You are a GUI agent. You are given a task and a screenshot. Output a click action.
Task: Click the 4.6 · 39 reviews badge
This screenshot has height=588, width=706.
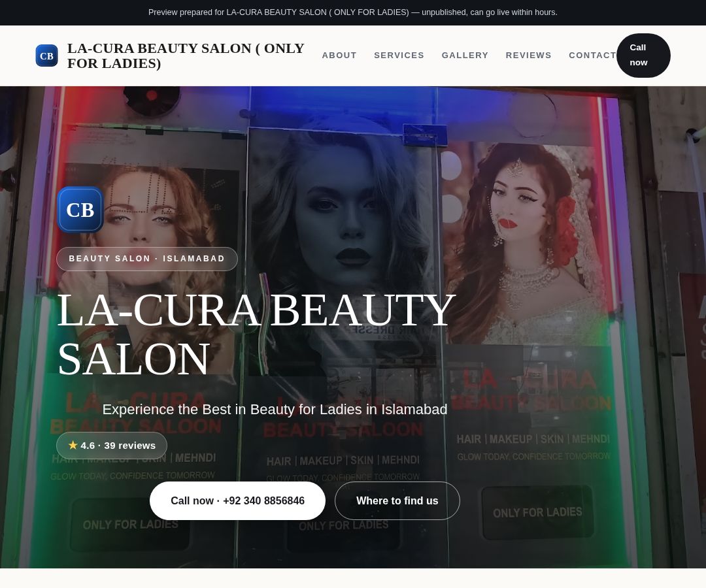tap(112, 446)
